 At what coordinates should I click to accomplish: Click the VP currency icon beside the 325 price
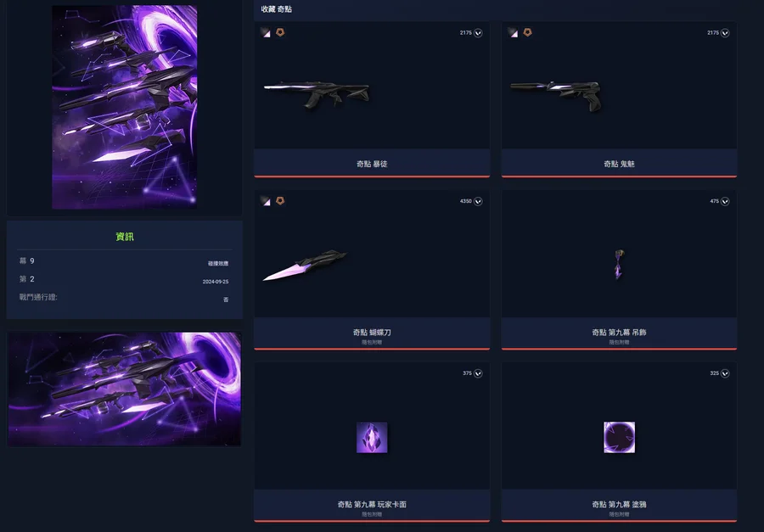(725, 373)
